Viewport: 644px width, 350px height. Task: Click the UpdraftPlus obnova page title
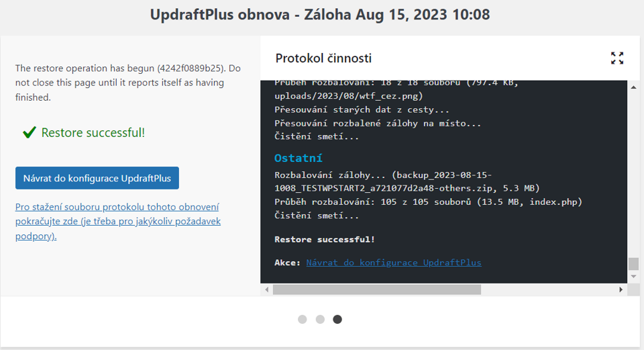click(x=320, y=14)
